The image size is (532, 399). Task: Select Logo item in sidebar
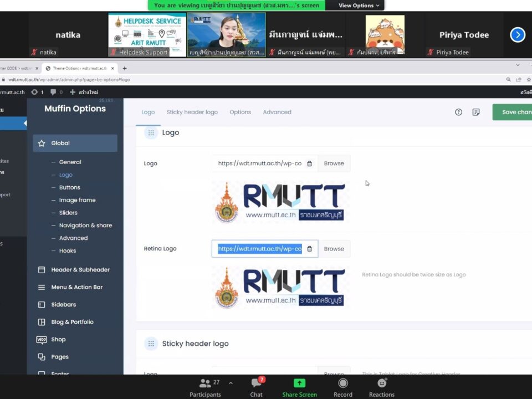point(66,175)
